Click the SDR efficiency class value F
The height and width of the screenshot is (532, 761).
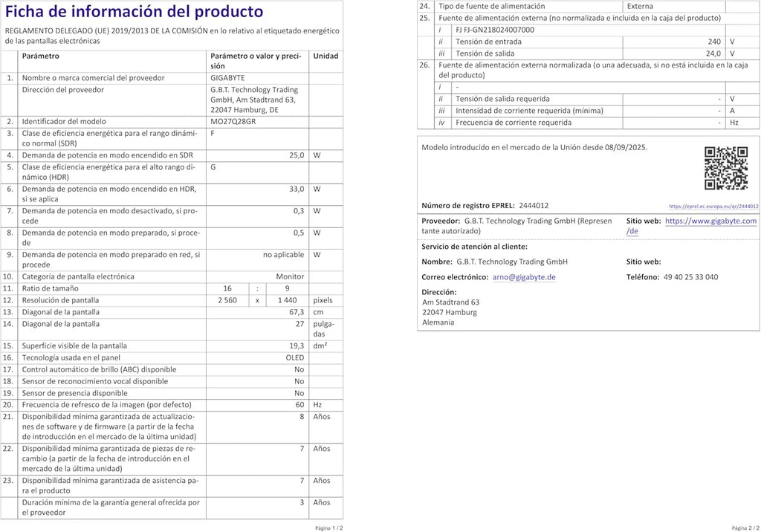213,133
